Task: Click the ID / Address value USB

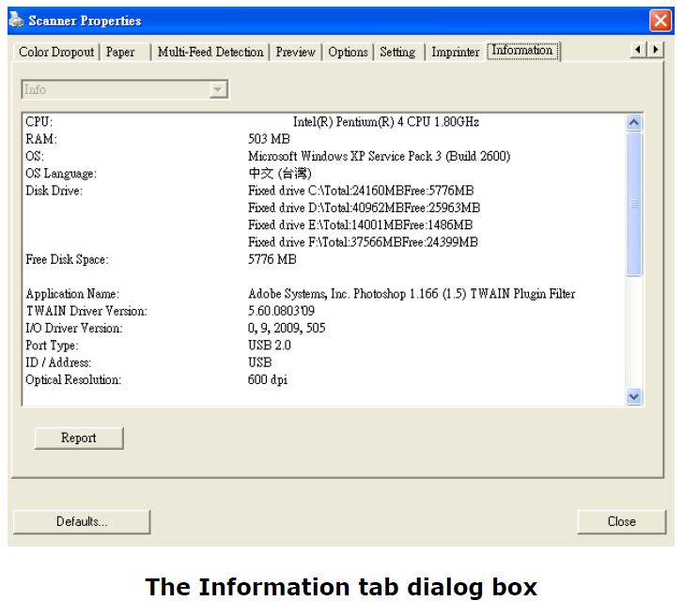Action: [260, 362]
